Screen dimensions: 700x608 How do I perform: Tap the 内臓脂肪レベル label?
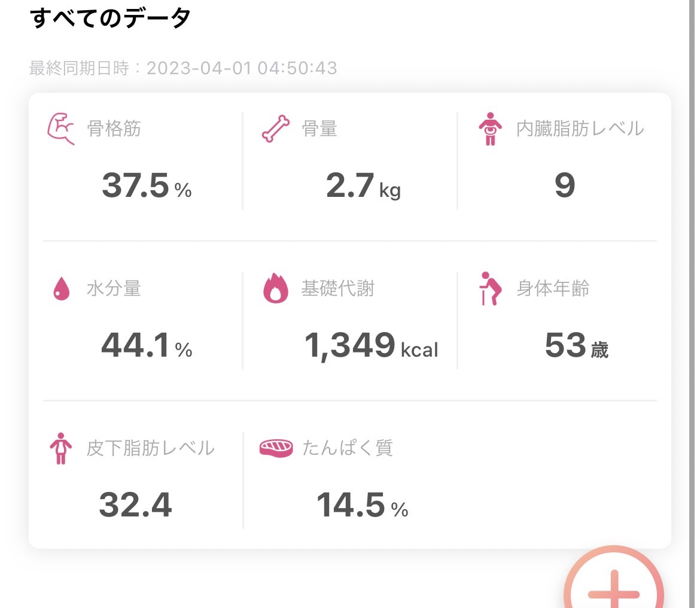[580, 129]
